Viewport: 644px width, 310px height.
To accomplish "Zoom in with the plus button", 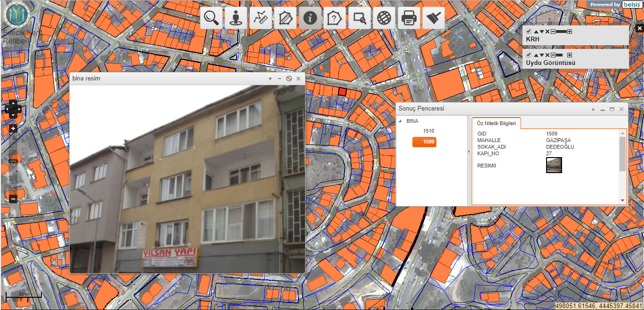I will (x=13, y=128).
